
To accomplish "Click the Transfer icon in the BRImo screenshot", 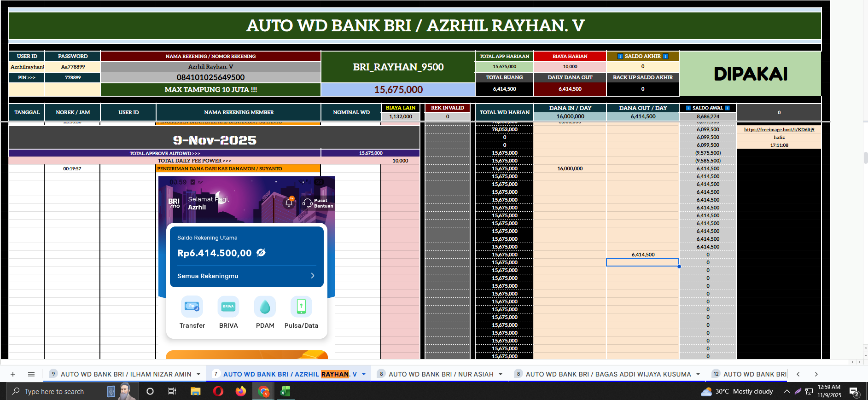I will point(192,307).
